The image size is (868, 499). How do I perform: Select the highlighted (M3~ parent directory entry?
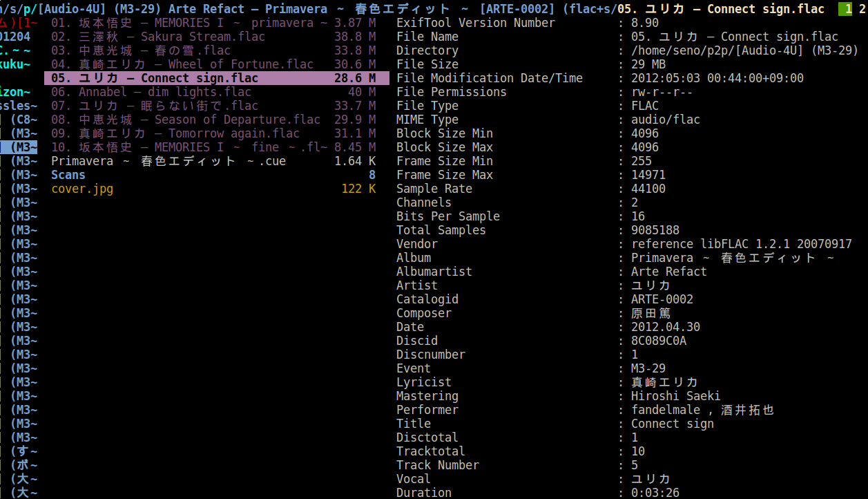point(19,147)
